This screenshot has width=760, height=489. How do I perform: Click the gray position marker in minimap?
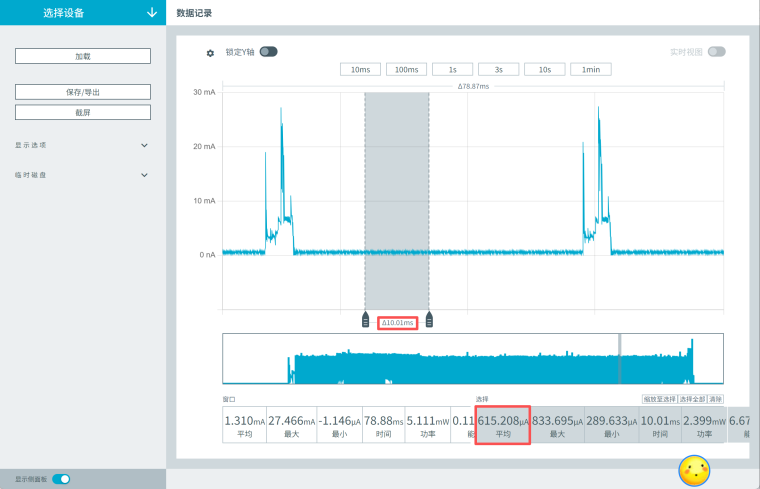pos(619,359)
